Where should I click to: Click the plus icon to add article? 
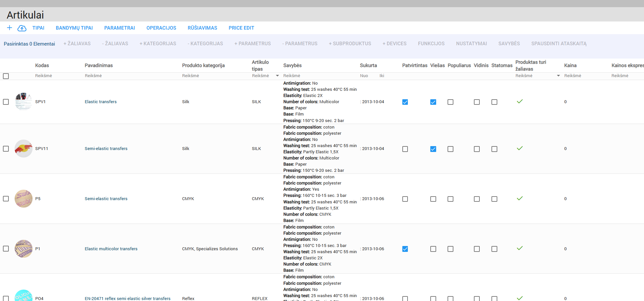[9, 28]
